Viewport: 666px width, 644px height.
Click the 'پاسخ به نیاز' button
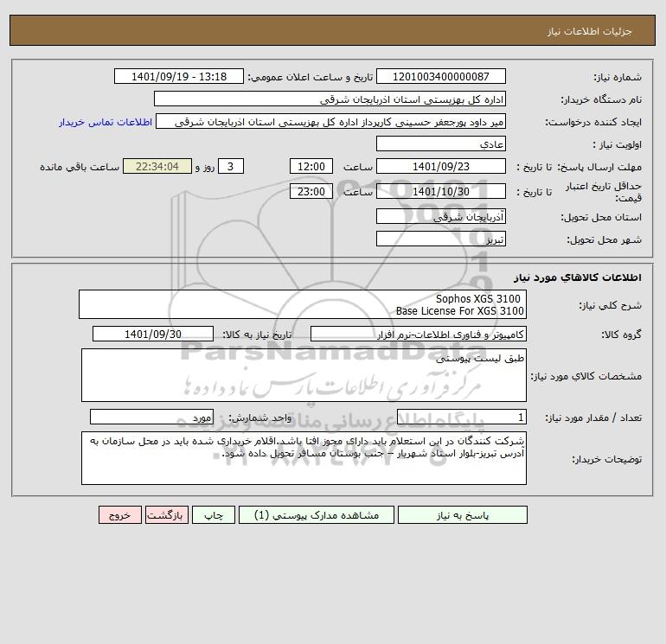(463, 515)
